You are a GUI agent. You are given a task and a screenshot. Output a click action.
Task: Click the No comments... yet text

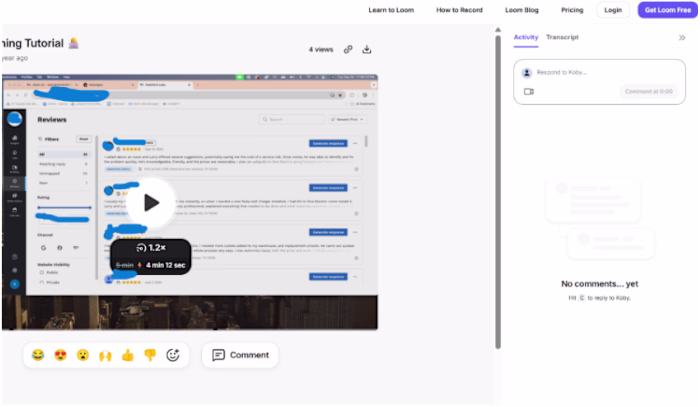tap(600, 284)
